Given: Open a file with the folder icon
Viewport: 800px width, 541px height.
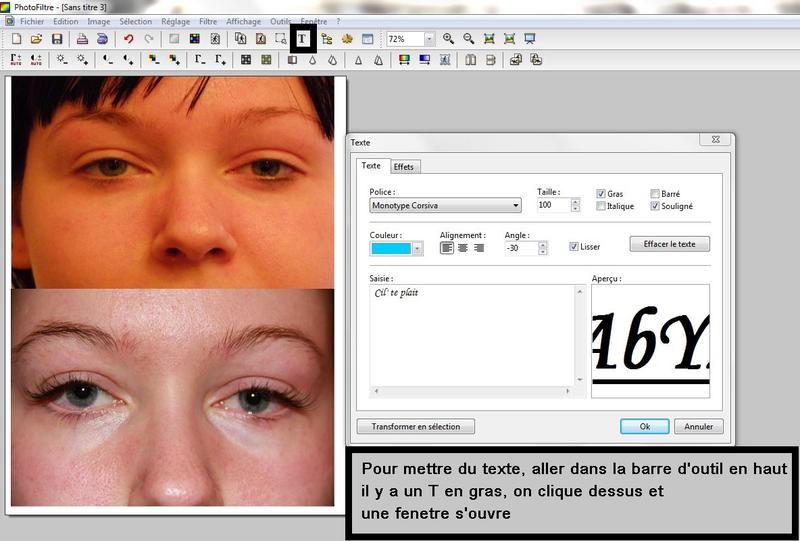Looking at the screenshot, I should (x=36, y=39).
